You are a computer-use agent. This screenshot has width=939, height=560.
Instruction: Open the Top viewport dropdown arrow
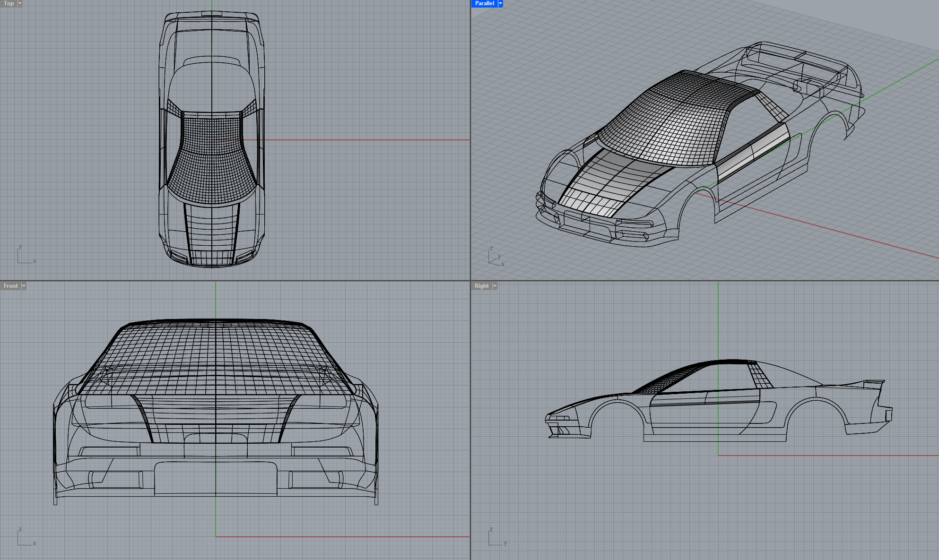point(20,3)
